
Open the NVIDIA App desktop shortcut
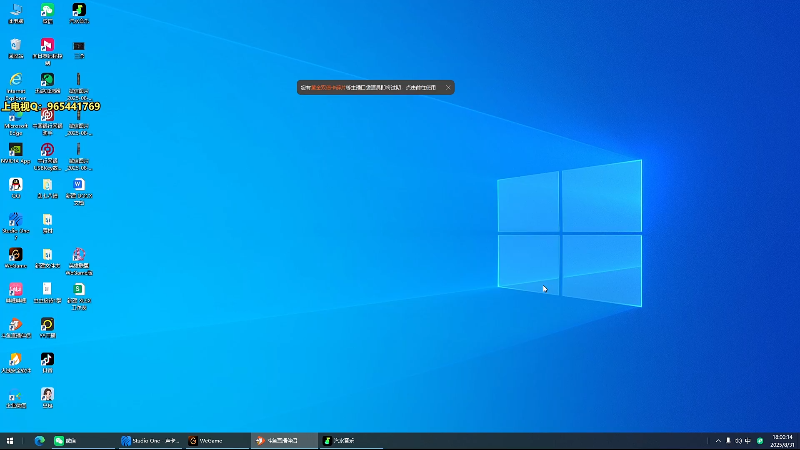(16, 153)
